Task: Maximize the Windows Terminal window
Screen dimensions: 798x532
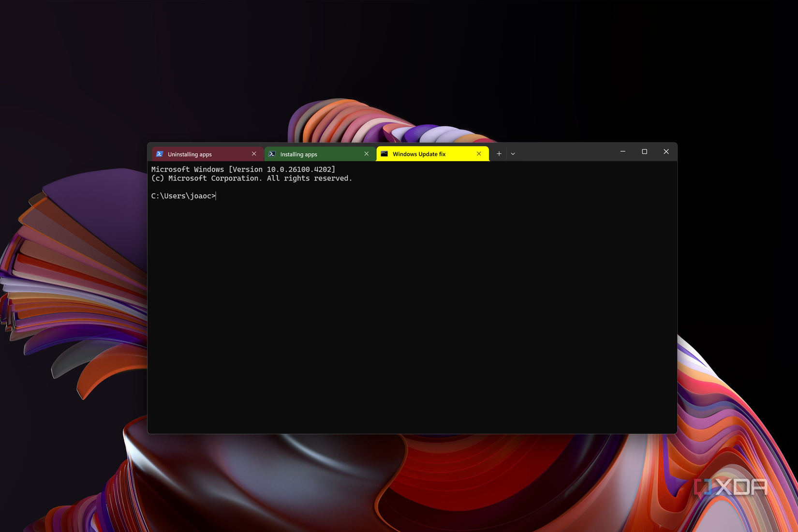Action: (x=644, y=152)
